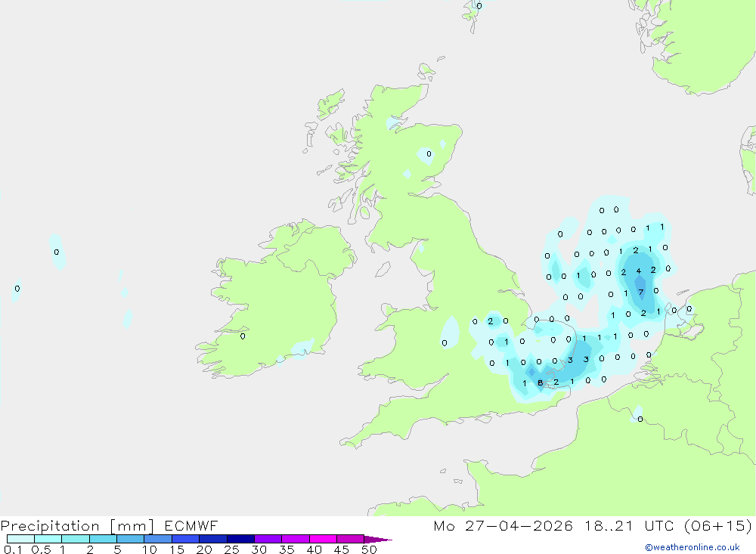The height and width of the screenshot is (554, 756).
Task: Open the weatheronline.co.uk copyright link
Action: 692,547
